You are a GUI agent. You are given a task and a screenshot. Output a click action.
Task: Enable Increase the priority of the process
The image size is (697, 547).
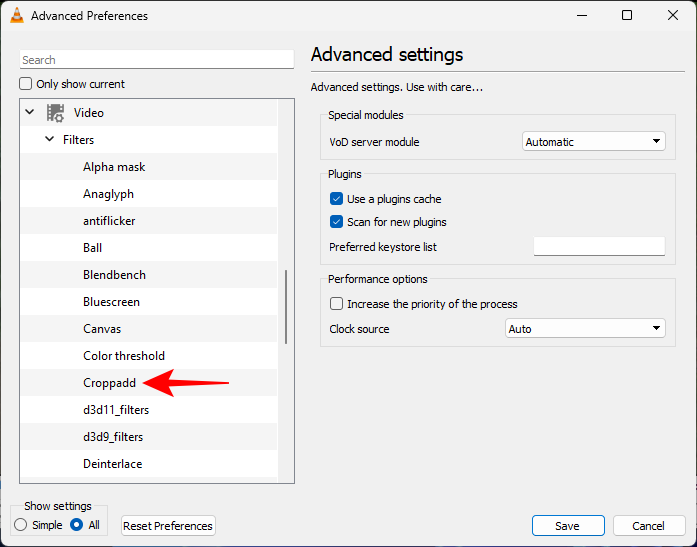coord(337,304)
